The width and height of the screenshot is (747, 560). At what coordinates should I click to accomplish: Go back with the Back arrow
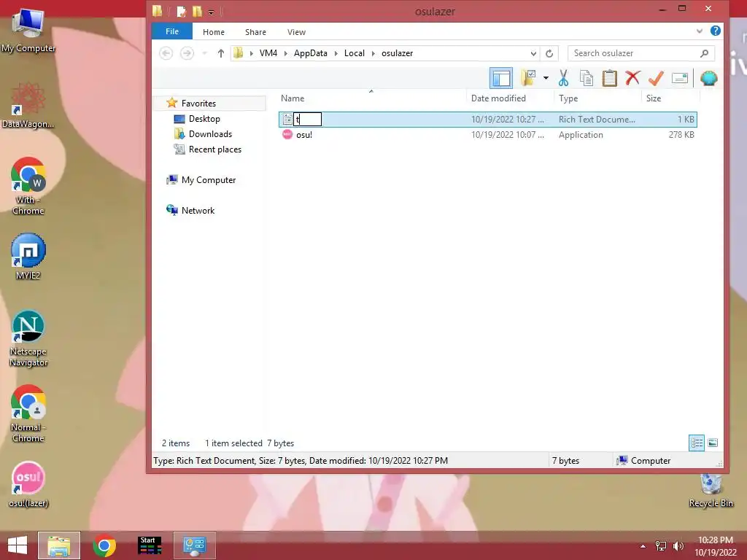point(166,53)
